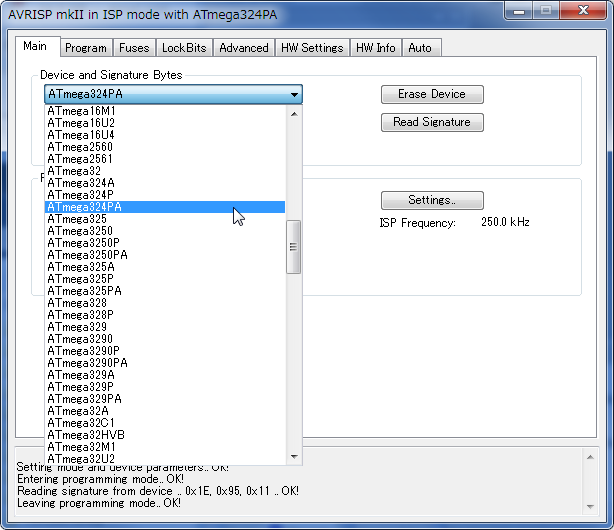
Task: Select ATmega329A in the list
Action: [165, 375]
